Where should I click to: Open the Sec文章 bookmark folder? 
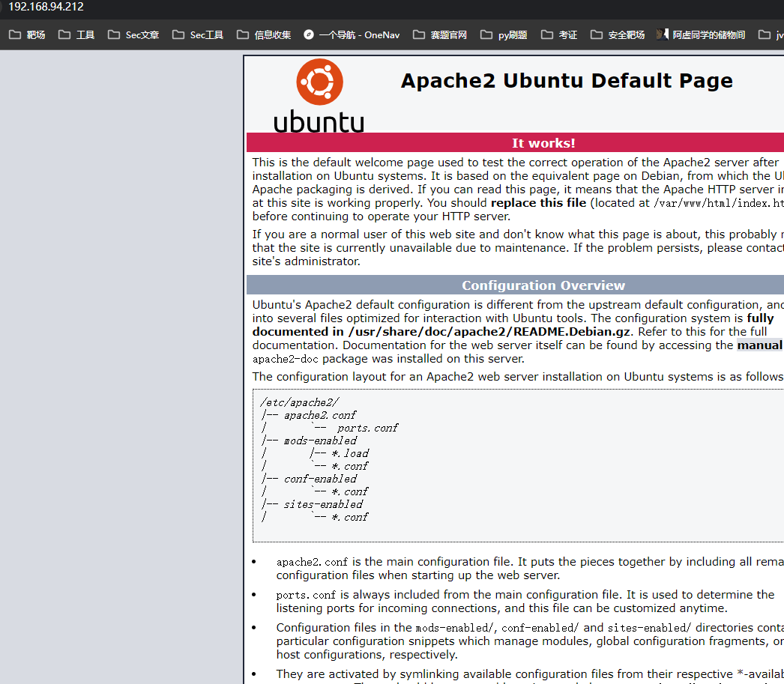click(x=133, y=34)
